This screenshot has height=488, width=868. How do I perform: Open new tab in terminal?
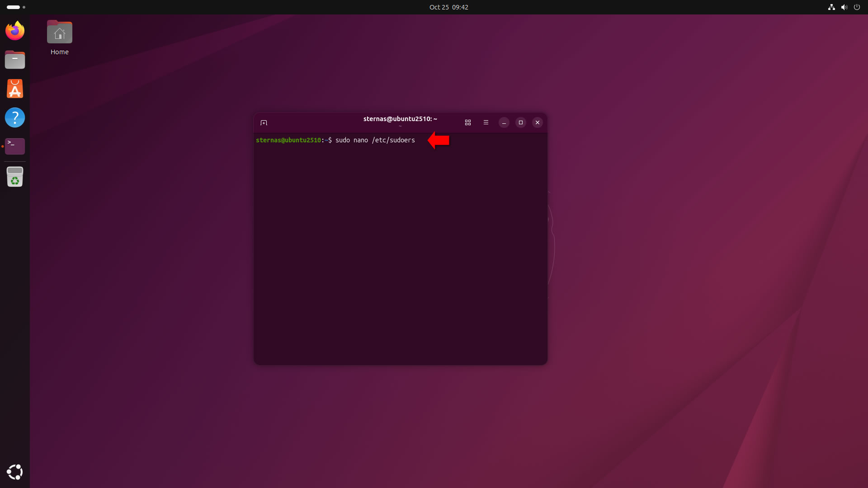point(264,122)
